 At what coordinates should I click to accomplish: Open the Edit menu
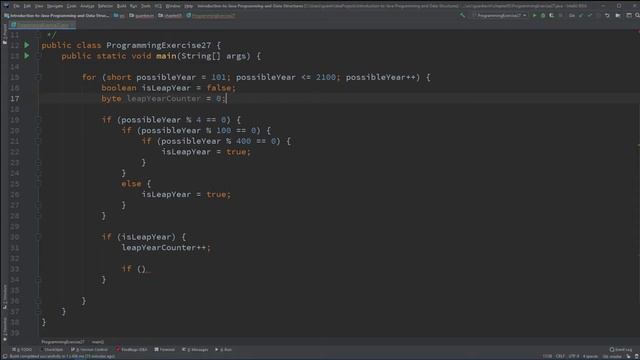coord(27,6)
